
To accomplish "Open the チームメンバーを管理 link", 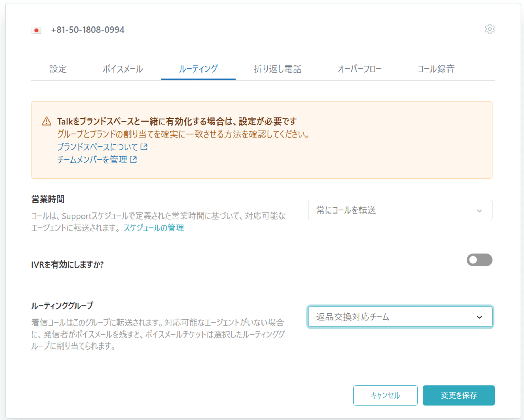I will pyautogui.click(x=92, y=160).
